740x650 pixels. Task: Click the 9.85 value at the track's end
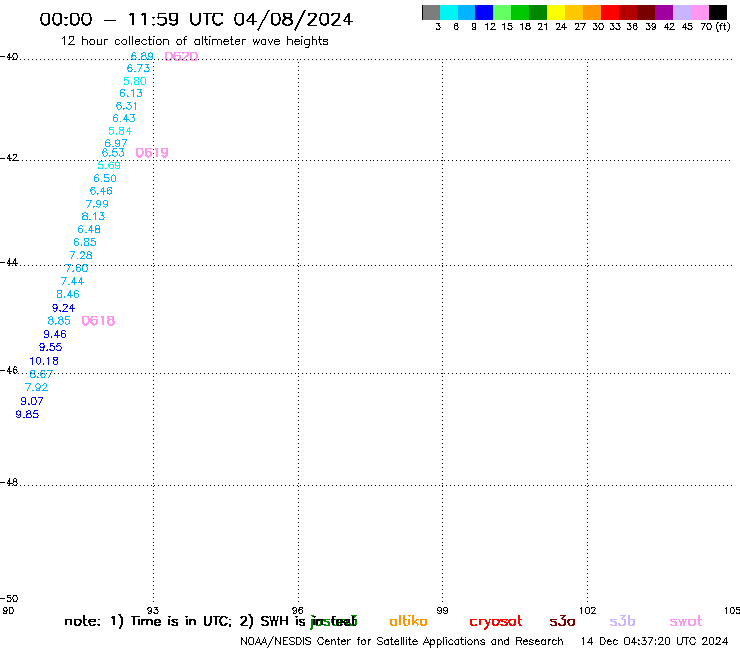(27, 414)
